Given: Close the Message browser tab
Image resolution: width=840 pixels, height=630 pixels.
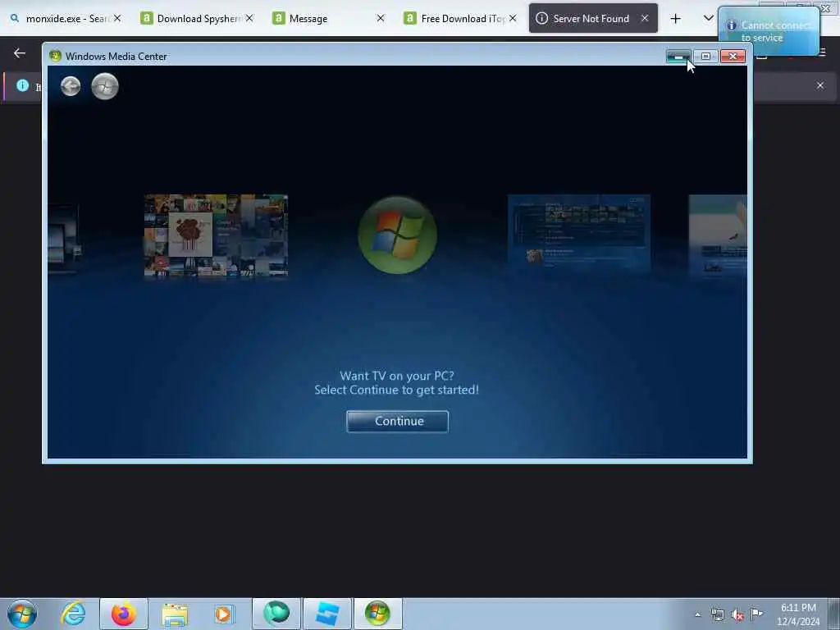Looking at the screenshot, I should click(381, 18).
